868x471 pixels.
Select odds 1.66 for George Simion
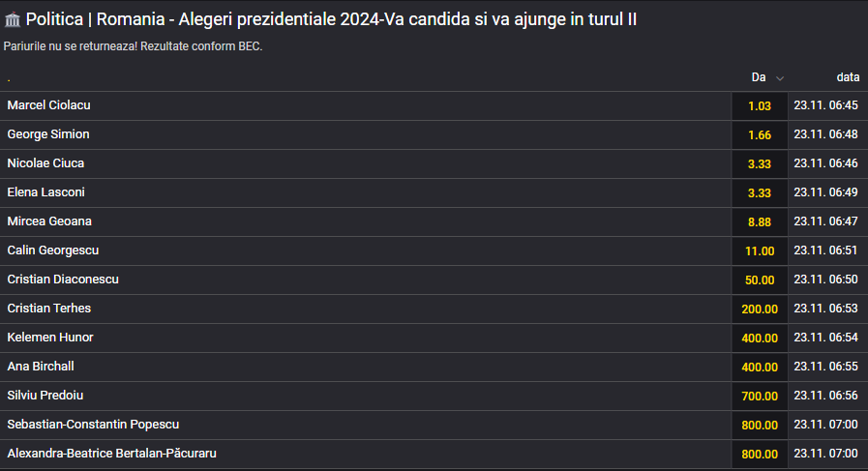pyautogui.click(x=760, y=135)
